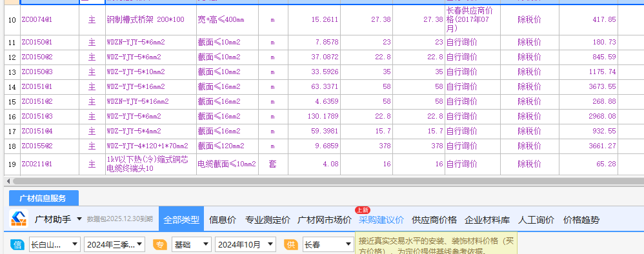Click code cell ZC0211@1
The image size is (644, 254).
coord(50,164)
